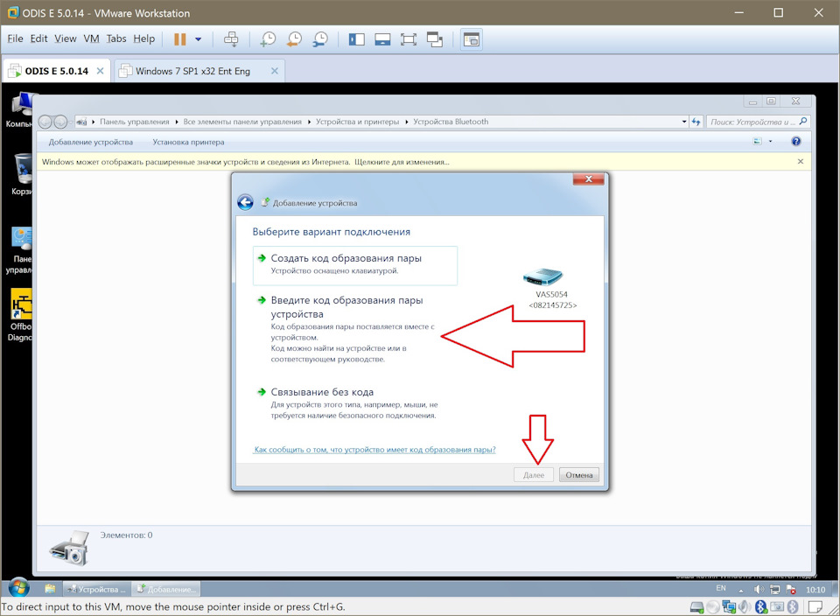The width and height of the screenshot is (840, 616).
Task: Switch to the ODIS E 5.0.14 tab
Action: tap(56, 71)
